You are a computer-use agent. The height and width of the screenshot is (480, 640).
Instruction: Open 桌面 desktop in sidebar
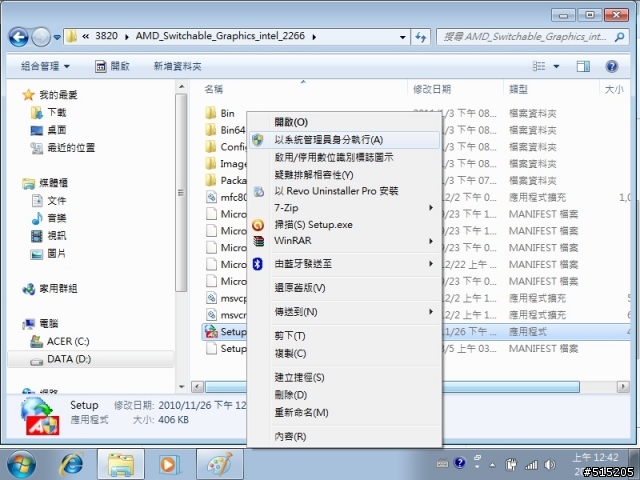pyautogui.click(x=48, y=130)
